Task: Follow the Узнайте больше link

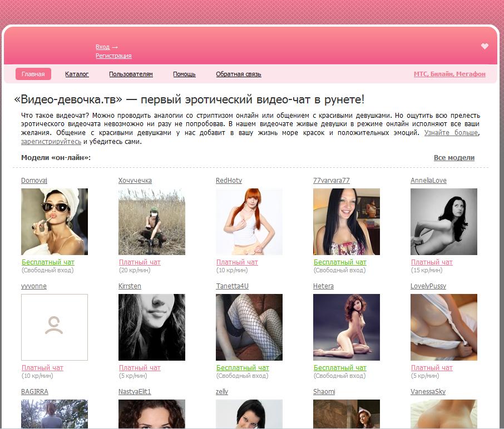Action: click(x=451, y=133)
